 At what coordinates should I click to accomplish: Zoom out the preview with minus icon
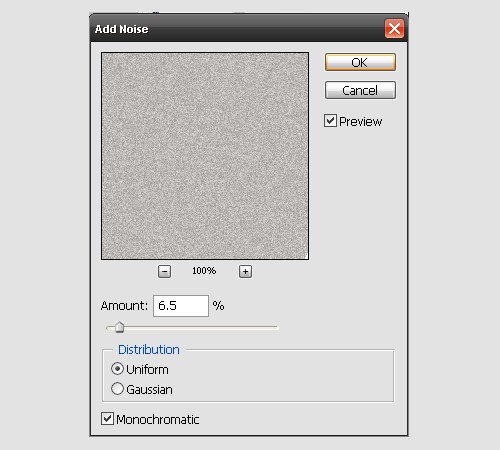(164, 271)
